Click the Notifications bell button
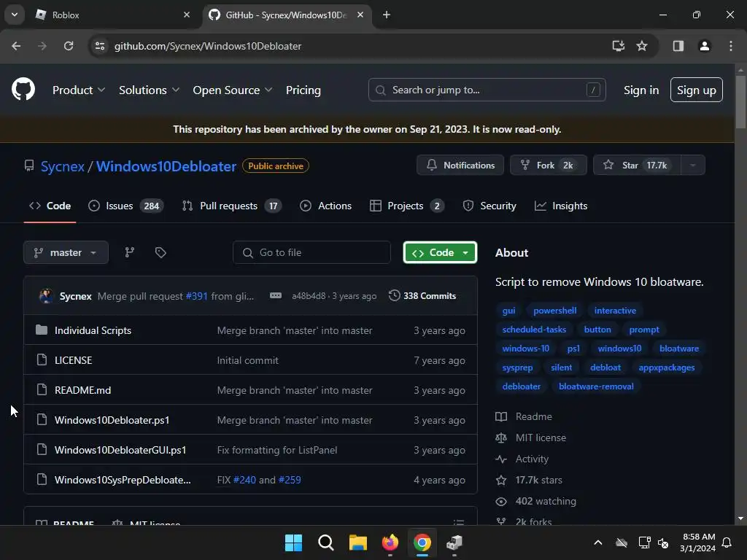Viewport: 747px width, 560px height. click(460, 166)
